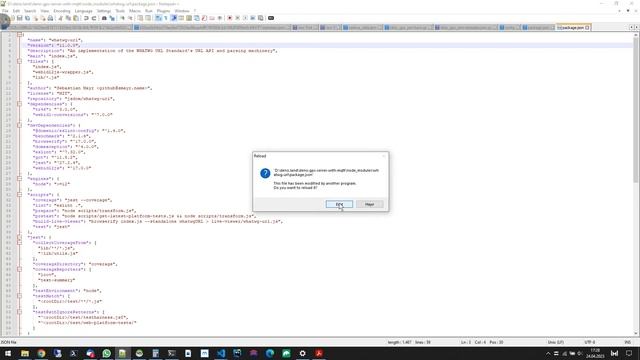
Task: Close the package.json tab via its X
Action: tap(587, 27)
